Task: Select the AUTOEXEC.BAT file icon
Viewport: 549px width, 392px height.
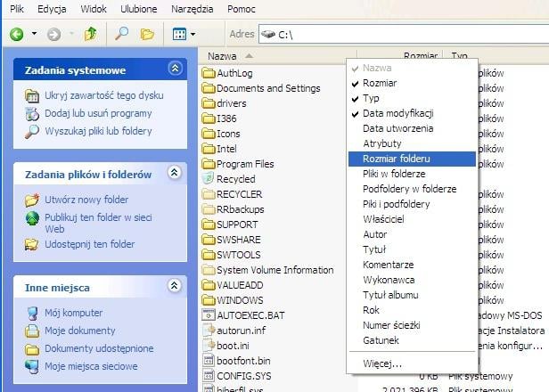Action: (x=209, y=314)
